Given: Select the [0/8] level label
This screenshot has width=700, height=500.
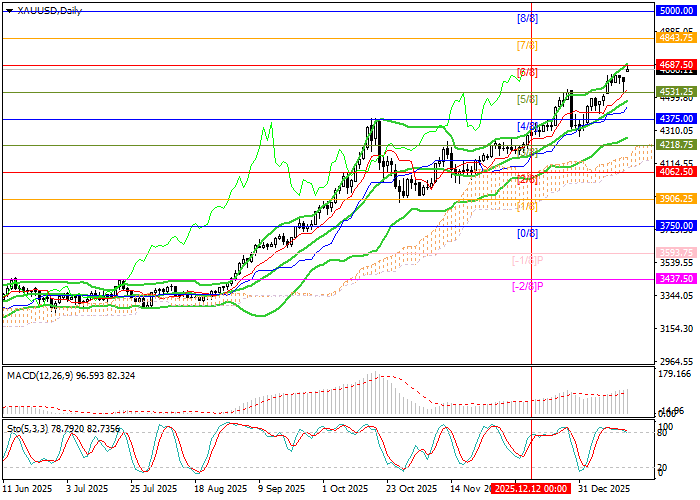Looking at the screenshot, I should point(527,233).
